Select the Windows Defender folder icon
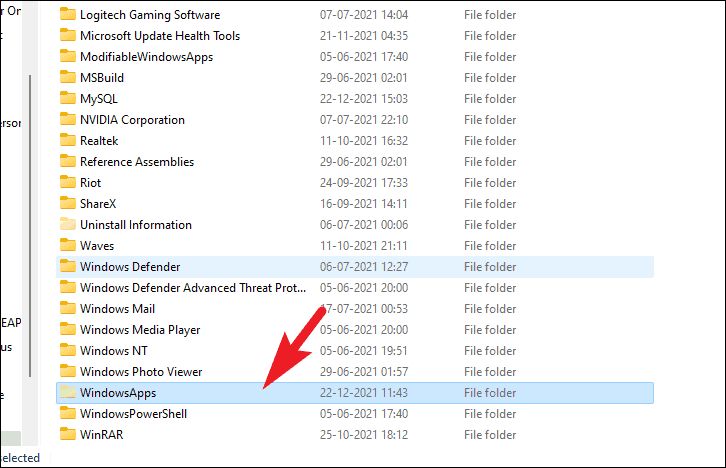Screen dimensions: 726x468 (x=68, y=266)
